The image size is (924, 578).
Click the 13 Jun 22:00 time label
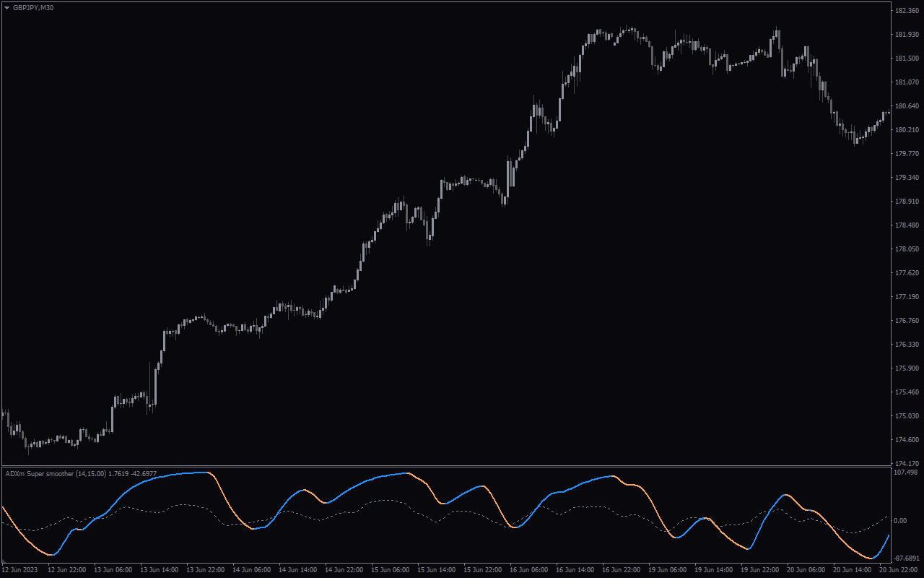[205, 570]
